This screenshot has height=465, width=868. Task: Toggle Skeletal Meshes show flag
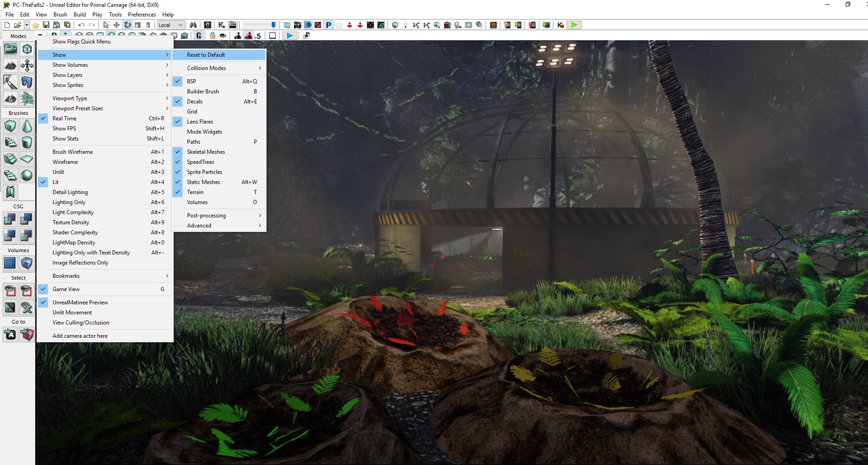(219, 152)
